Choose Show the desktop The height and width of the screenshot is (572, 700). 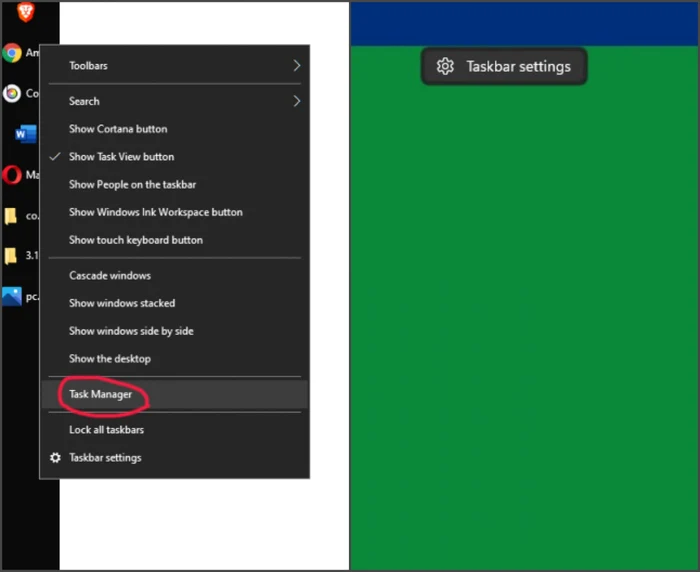pos(175,359)
